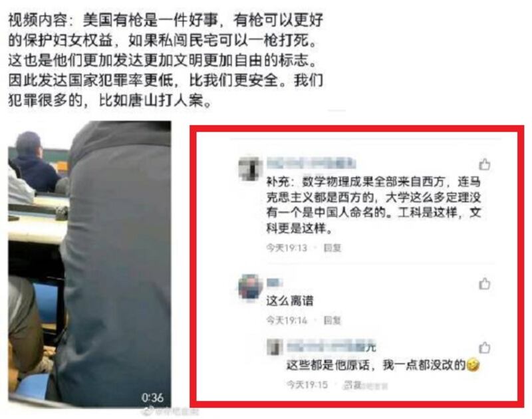Open first commenter's pixelated avatar
Viewport: 532px width, 419px height.
pyautogui.click(x=251, y=168)
